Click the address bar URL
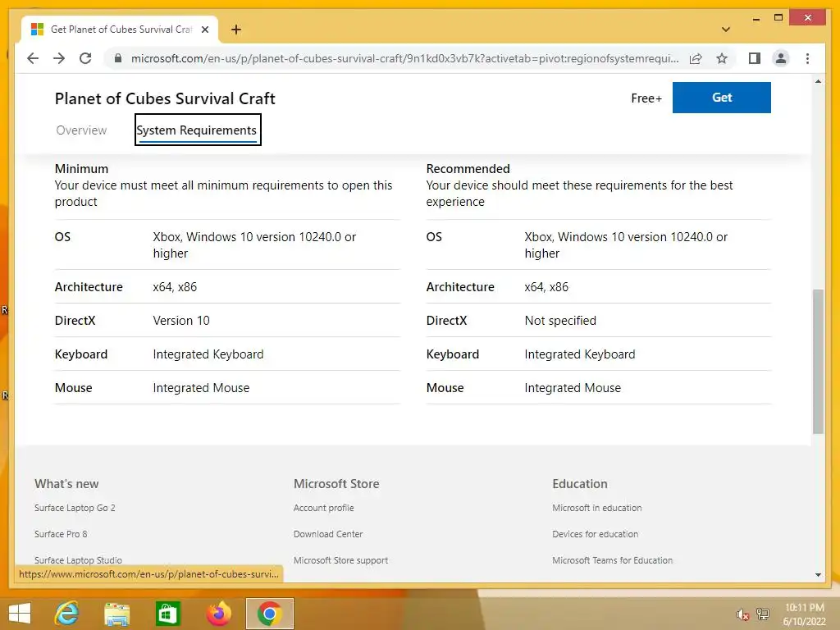The image size is (840, 630). (x=404, y=58)
